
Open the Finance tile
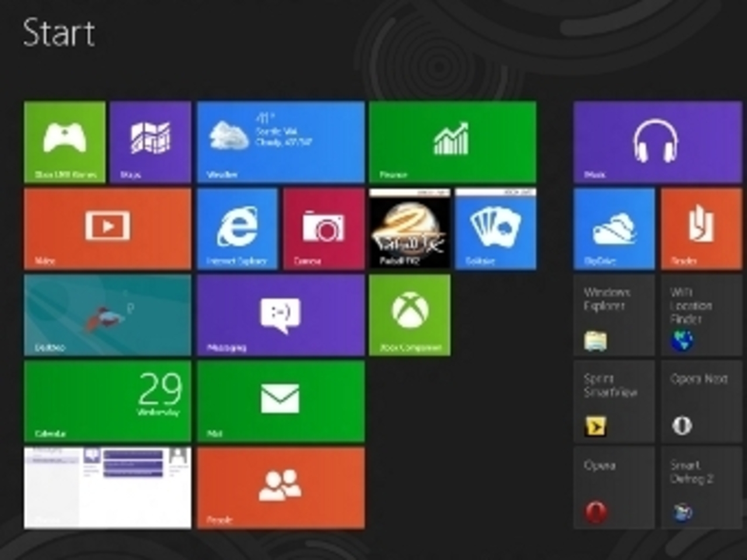click(452, 142)
